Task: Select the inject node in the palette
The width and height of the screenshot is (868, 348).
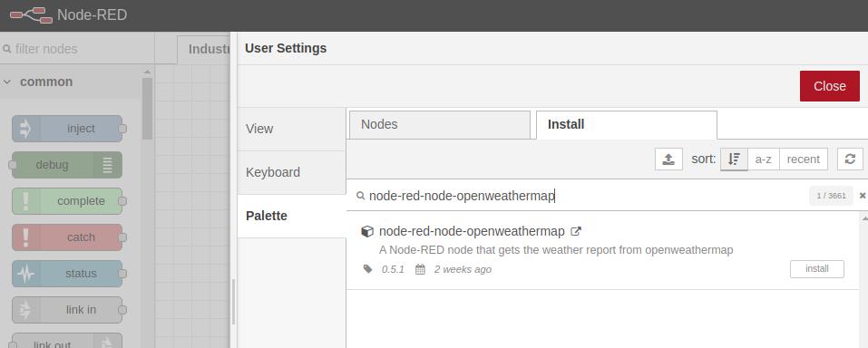Action: (67, 129)
